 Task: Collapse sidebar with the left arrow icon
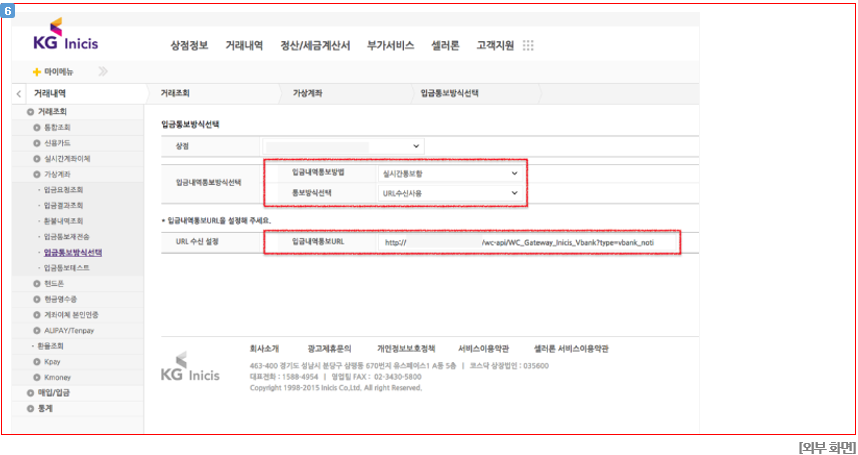19,94
